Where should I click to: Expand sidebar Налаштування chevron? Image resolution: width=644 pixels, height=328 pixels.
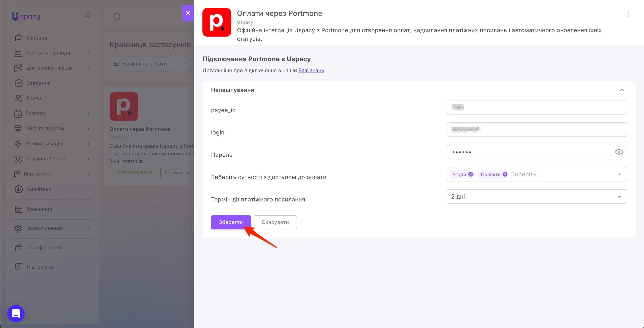coord(88,229)
